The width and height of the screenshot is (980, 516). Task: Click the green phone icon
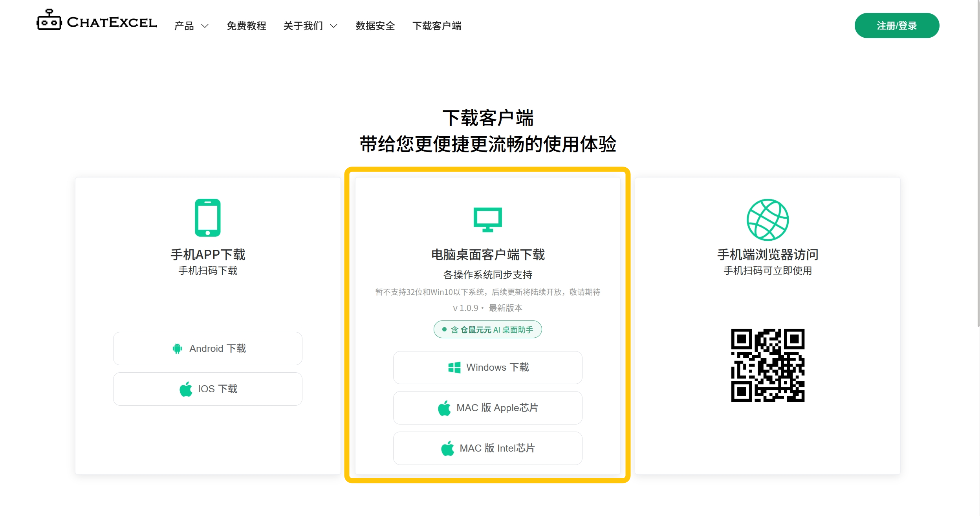point(208,218)
